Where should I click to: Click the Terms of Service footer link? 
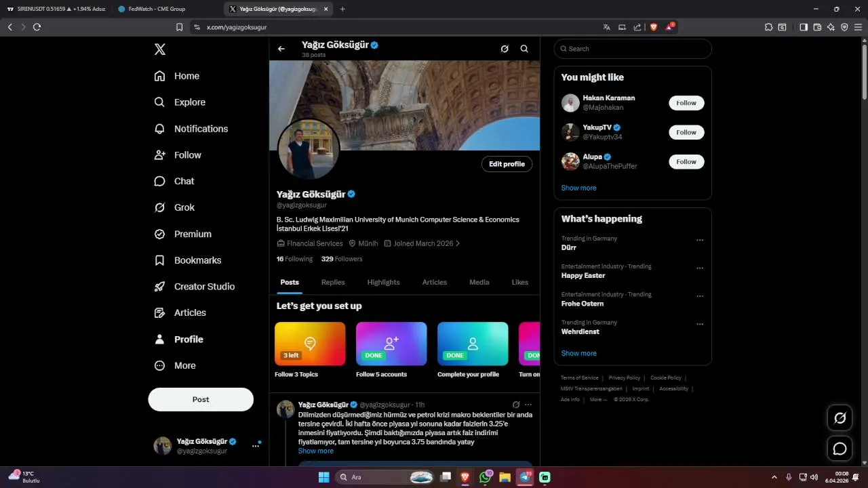(580, 378)
